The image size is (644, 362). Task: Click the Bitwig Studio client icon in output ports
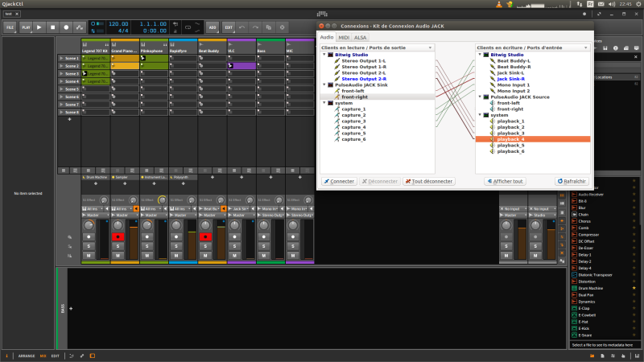click(x=329, y=54)
